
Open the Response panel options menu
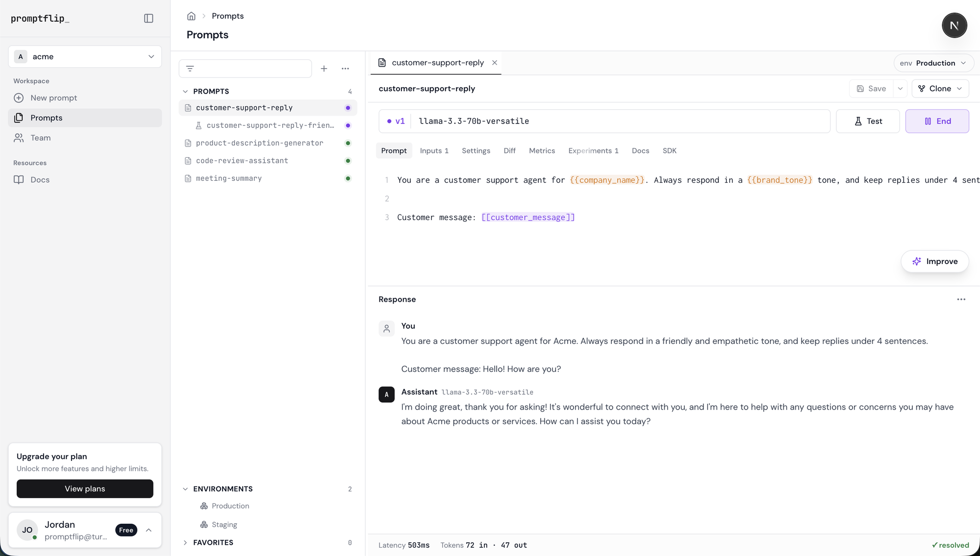[961, 299]
